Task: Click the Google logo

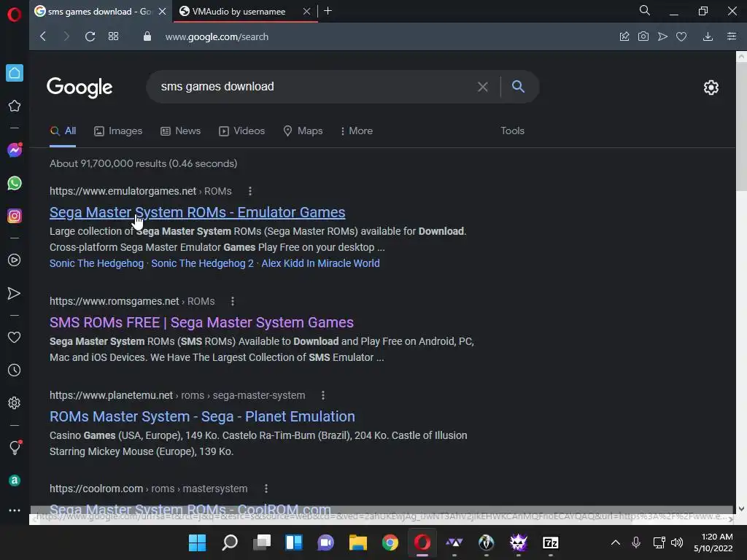Action: pyautogui.click(x=80, y=87)
